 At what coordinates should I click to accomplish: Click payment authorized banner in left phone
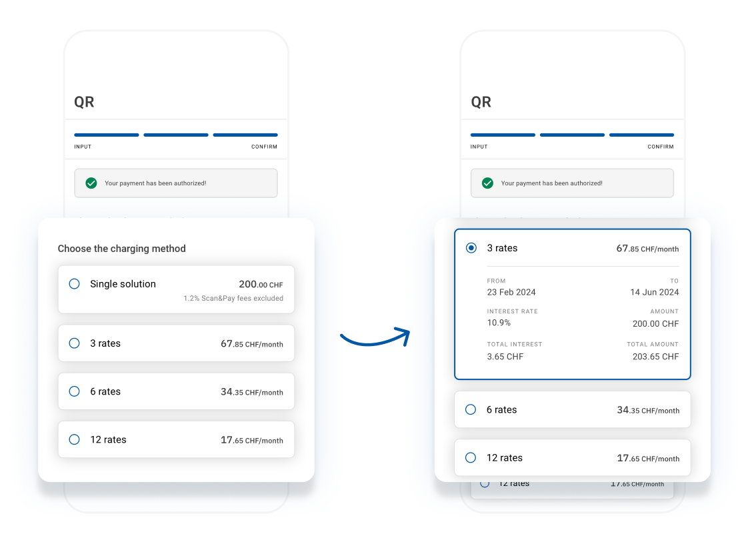[176, 183]
